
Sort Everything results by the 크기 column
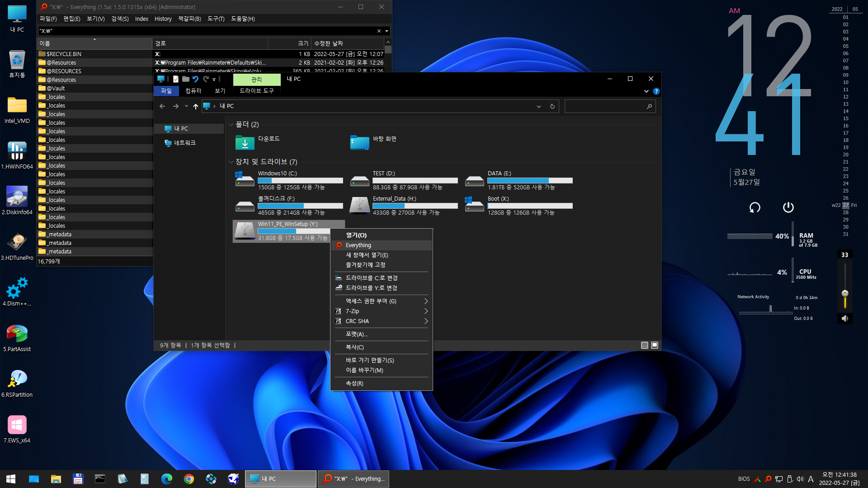(x=289, y=44)
